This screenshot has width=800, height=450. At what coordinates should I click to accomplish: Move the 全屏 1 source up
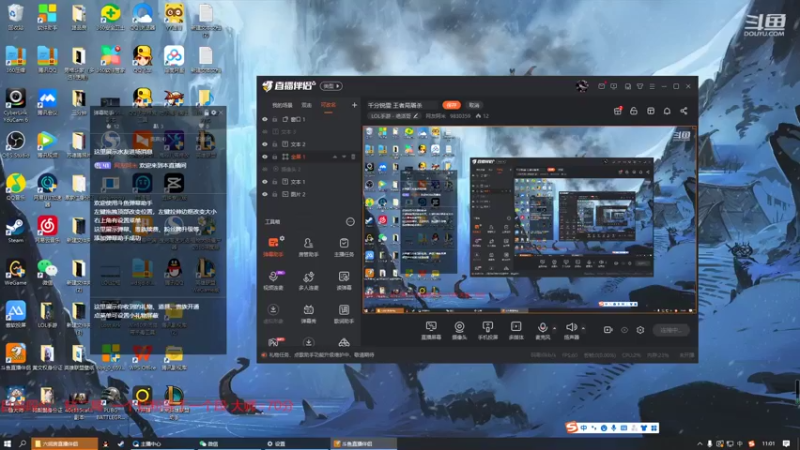tap(335, 157)
